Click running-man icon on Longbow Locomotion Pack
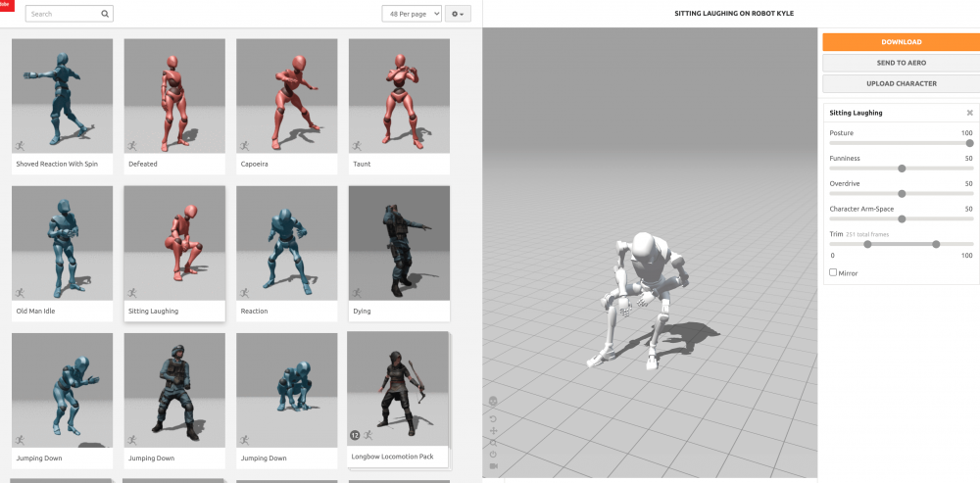980x483 pixels. point(368,435)
